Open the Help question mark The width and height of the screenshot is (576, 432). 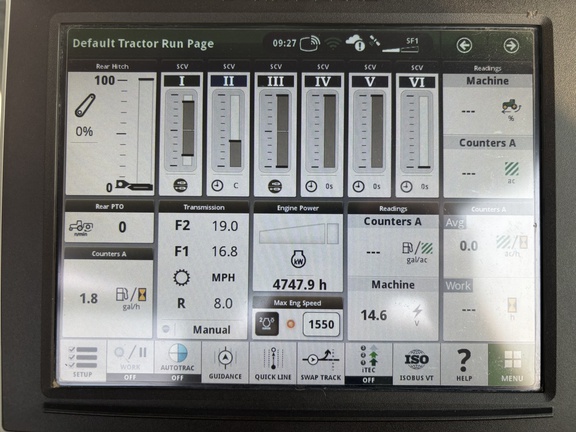tap(464, 364)
